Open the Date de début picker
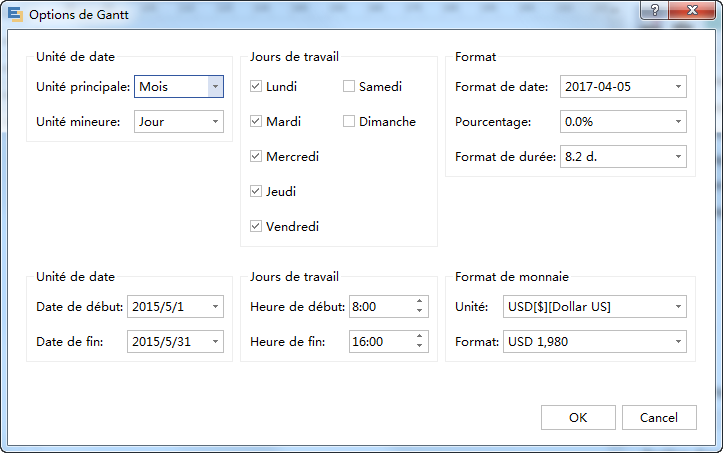Screen dimensions: 723x453 click(x=216, y=307)
